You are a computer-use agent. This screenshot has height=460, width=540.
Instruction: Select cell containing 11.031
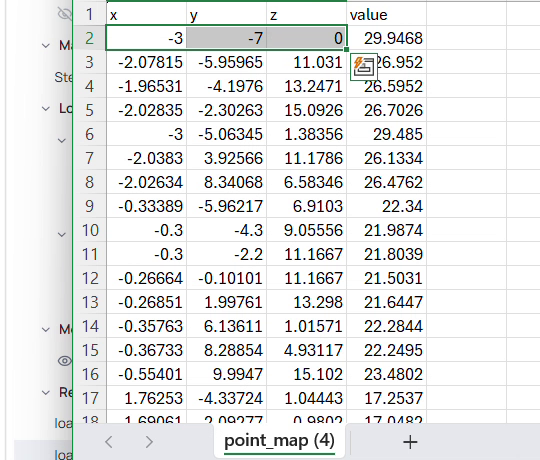coord(307,62)
